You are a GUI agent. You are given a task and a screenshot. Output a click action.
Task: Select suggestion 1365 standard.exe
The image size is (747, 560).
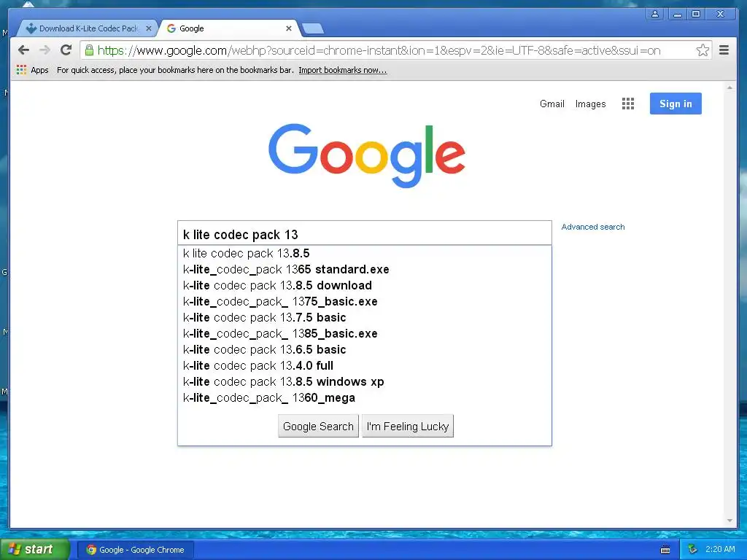[365, 270]
